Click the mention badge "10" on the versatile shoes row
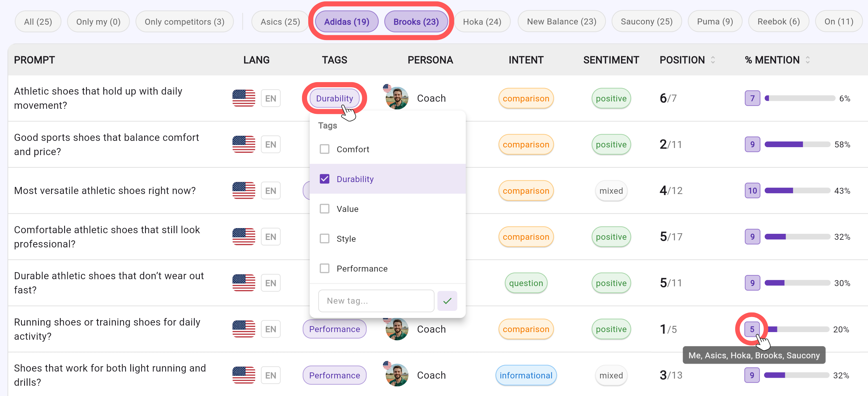Viewport: 868px width, 396px height. point(753,191)
